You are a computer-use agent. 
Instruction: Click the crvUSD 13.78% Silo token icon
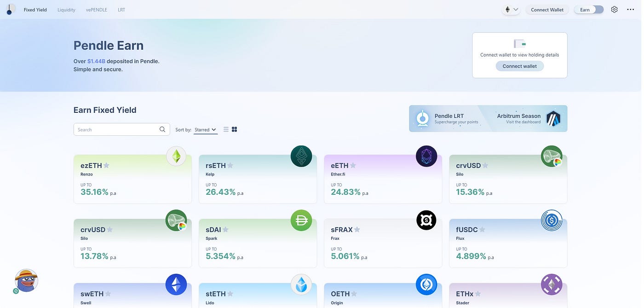point(176,221)
